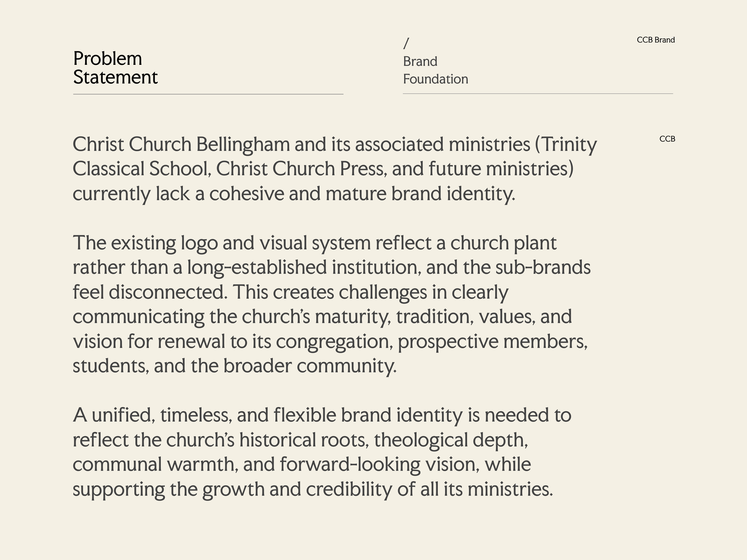Click the slash mark above Brand Foundation
This screenshot has width=747, height=560.
pos(406,43)
